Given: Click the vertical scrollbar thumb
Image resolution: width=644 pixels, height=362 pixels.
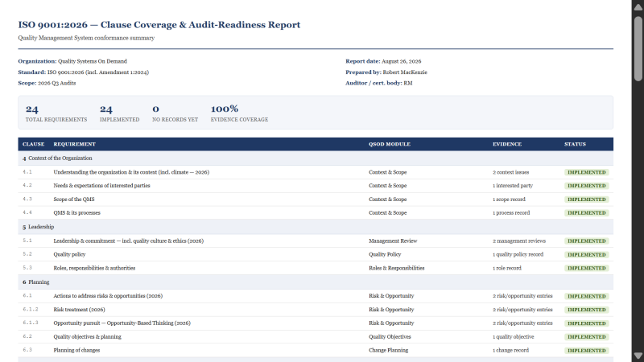Looking at the screenshot, I should [638, 48].
